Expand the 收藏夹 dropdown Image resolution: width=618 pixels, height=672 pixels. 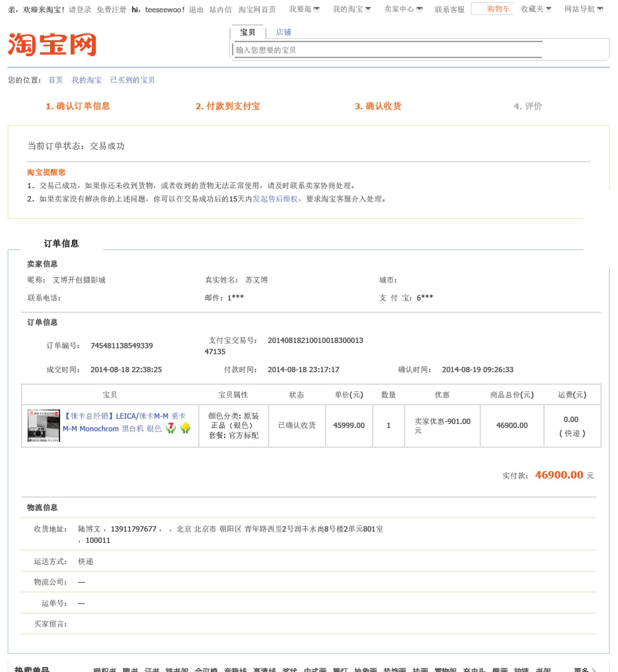click(x=536, y=9)
